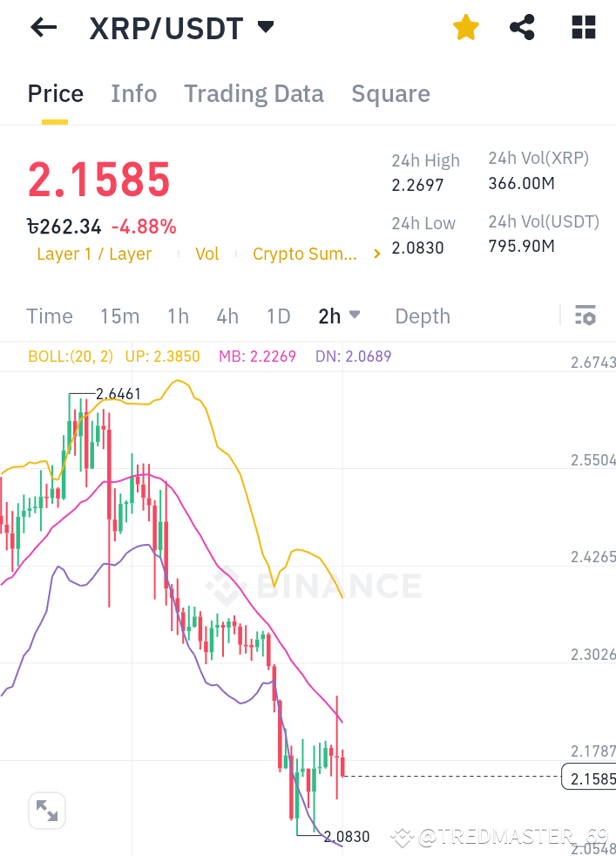
Task: Toggle XRP/USDT as favorite star
Action: tap(465, 27)
